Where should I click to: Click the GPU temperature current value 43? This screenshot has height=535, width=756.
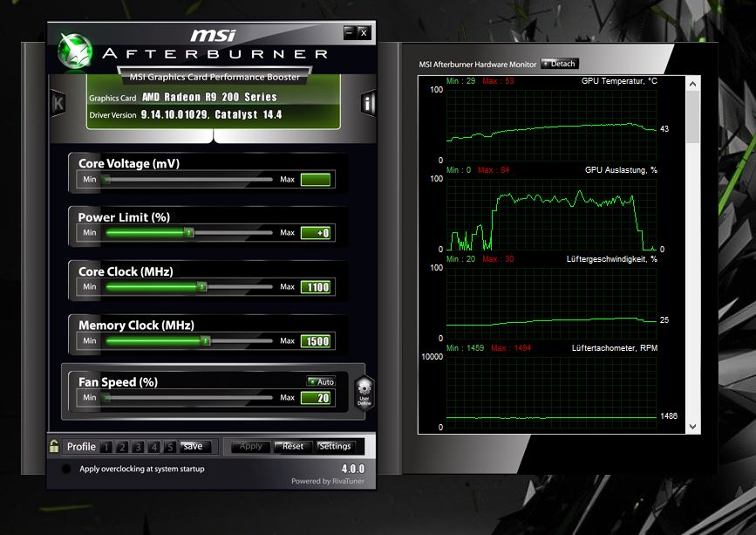(x=664, y=129)
